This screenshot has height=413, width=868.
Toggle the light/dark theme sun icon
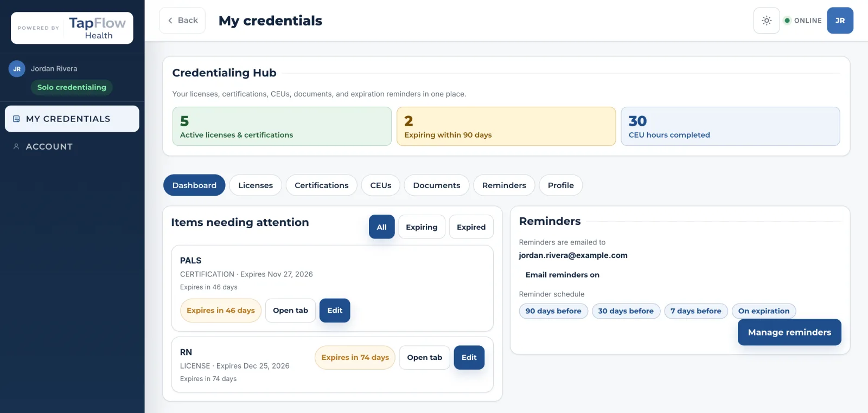point(767,21)
